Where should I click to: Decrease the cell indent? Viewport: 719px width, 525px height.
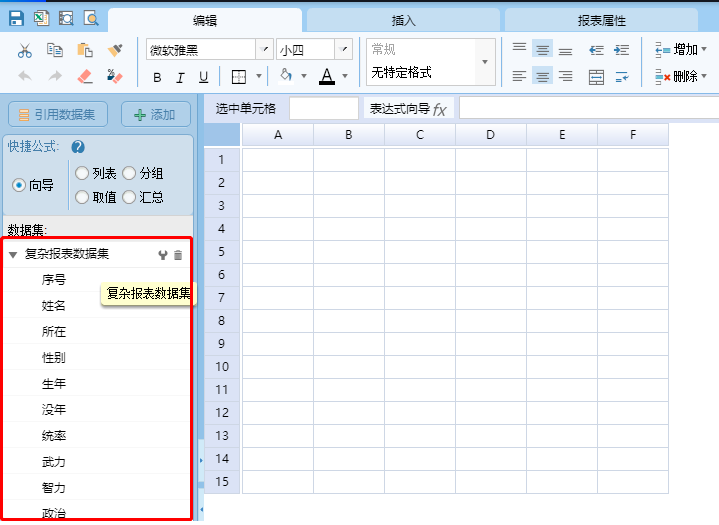point(596,50)
